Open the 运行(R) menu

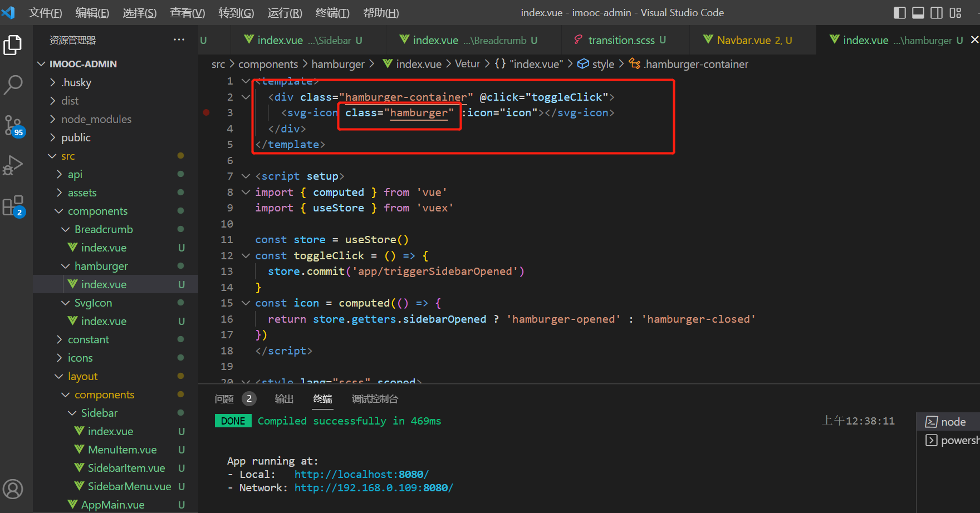tap(285, 13)
